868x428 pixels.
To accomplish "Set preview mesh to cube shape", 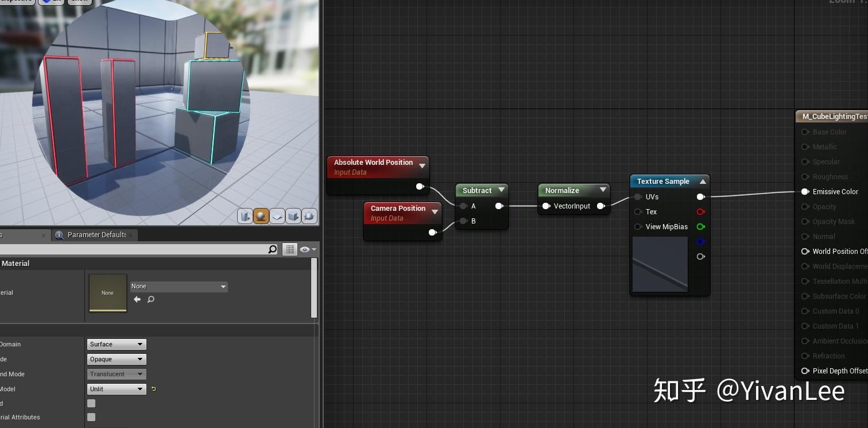I will tap(293, 216).
